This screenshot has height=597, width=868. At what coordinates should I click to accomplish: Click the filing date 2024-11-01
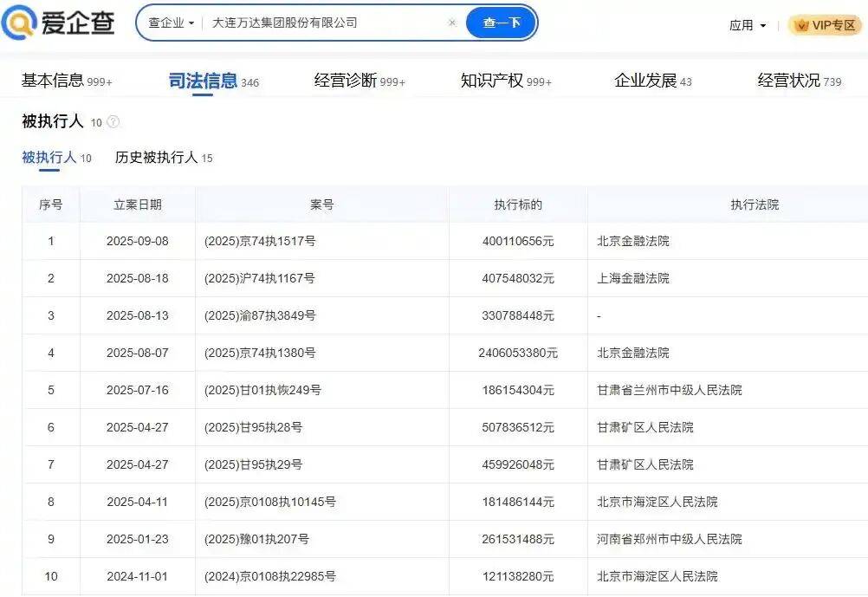coord(137,576)
